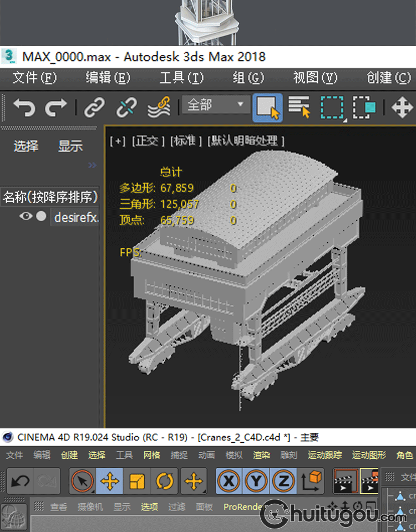416x532 pixels.
Task: Open the Select by Name list icon
Action: tap(300, 107)
